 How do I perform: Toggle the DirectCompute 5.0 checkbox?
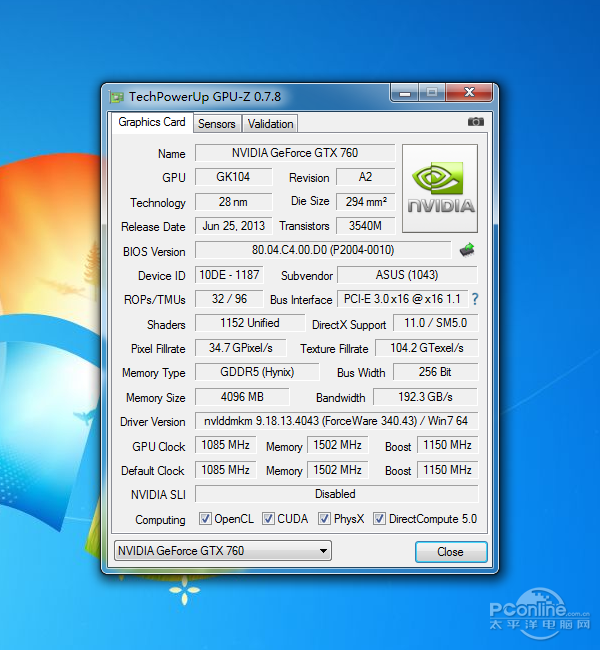click(x=379, y=519)
